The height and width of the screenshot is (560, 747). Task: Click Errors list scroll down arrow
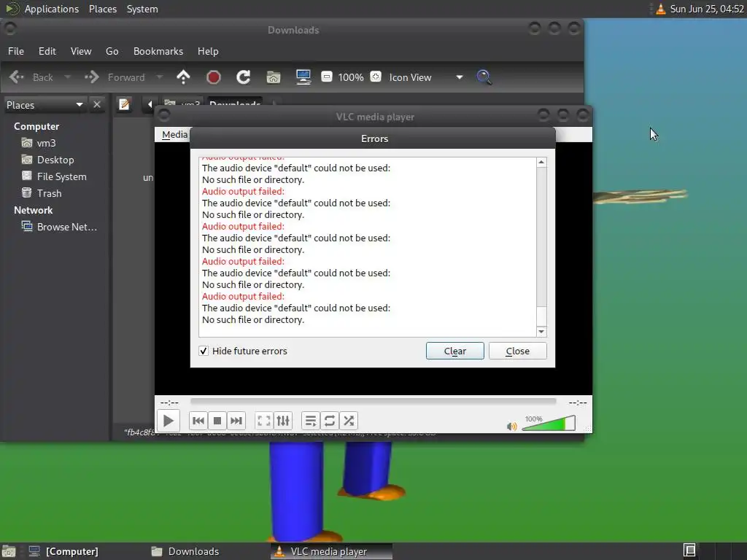(541, 332)
